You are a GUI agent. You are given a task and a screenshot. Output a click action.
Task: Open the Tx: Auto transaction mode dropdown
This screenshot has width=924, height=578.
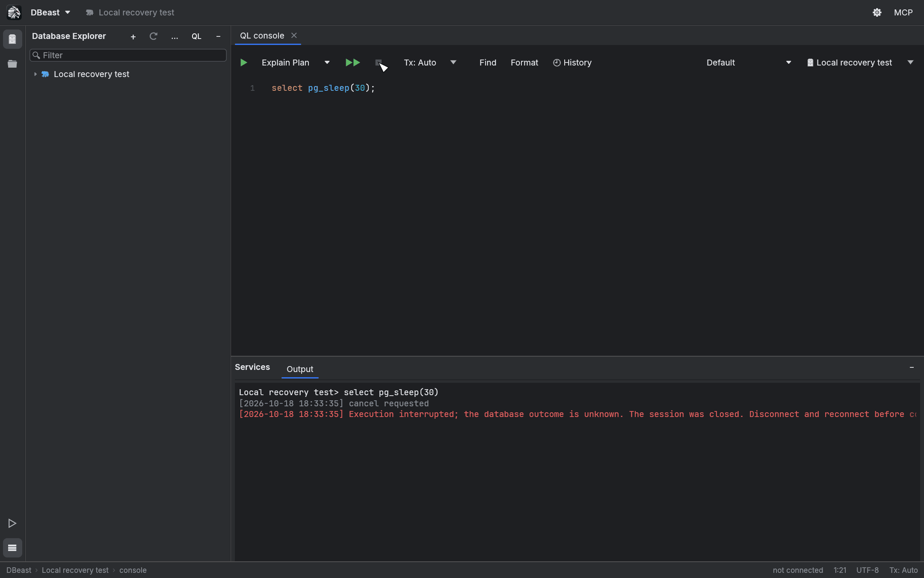tap(430, 63)
